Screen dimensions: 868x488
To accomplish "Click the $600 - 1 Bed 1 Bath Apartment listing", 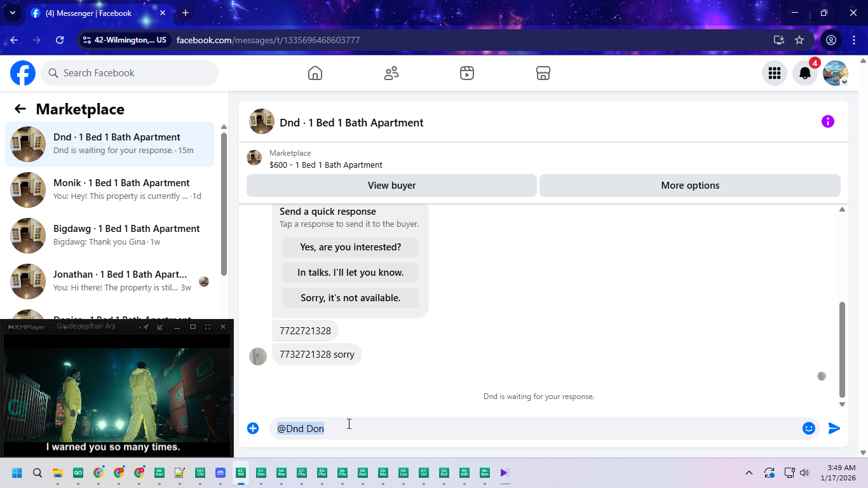I will coord(325,165).
